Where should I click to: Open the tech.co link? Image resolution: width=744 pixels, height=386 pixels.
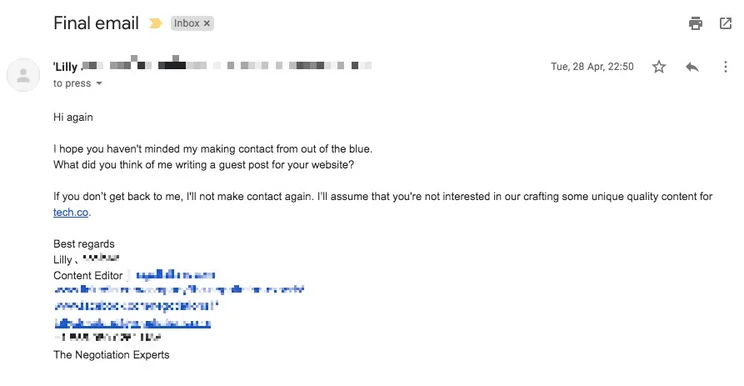coord(71,212)
